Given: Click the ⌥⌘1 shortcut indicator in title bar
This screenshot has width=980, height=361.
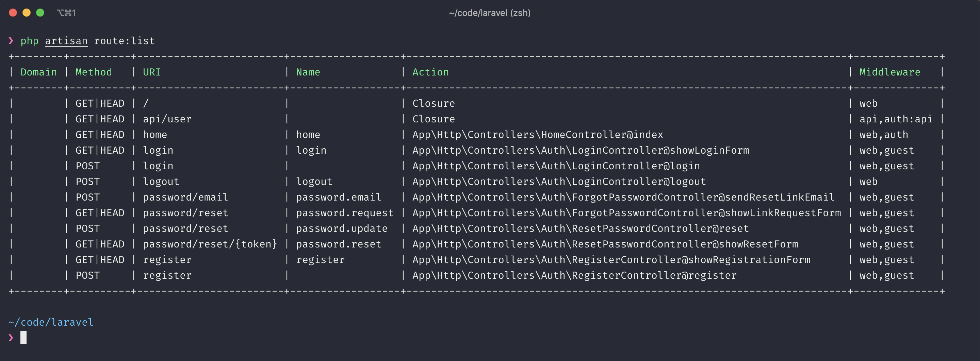Looking at the screenshot, I should (x=67, y=13).
